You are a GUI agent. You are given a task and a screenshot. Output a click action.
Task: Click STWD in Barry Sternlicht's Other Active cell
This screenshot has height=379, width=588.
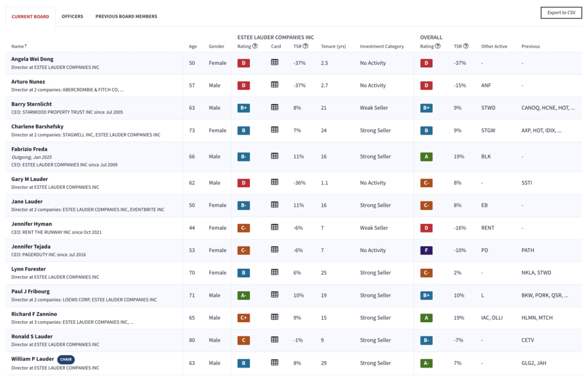coord(488,108)
